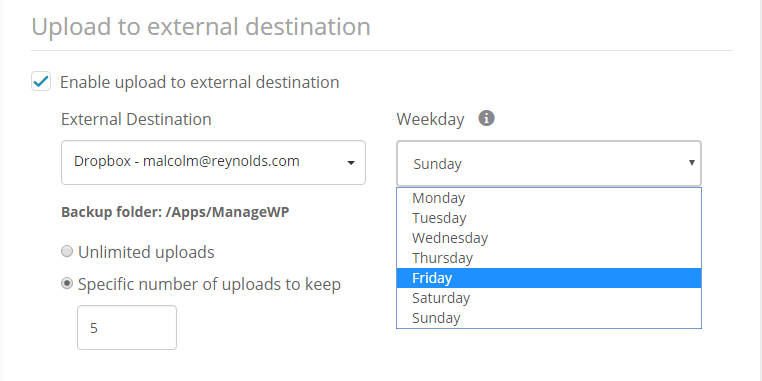This screenshot has height=381, width=762.
Task: Uncheck Enable upload to external destination
Action: (41, 81)
